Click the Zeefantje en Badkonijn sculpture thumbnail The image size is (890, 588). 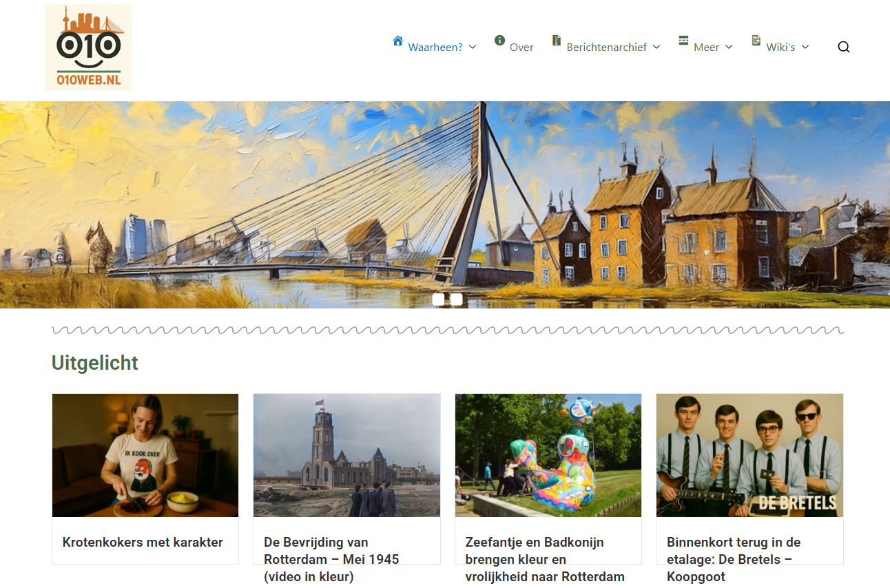tap(548, 455)
